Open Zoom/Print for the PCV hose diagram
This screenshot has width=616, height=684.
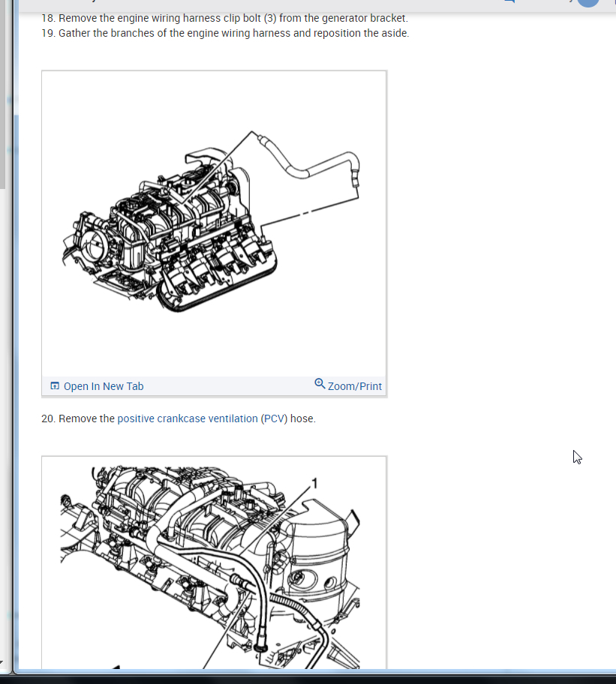coord(355,386)
